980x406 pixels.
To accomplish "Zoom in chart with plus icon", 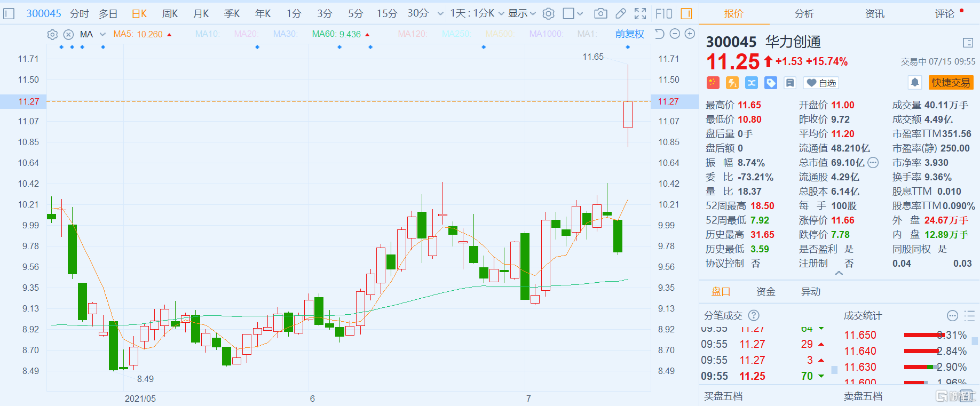I will [690, 34].
